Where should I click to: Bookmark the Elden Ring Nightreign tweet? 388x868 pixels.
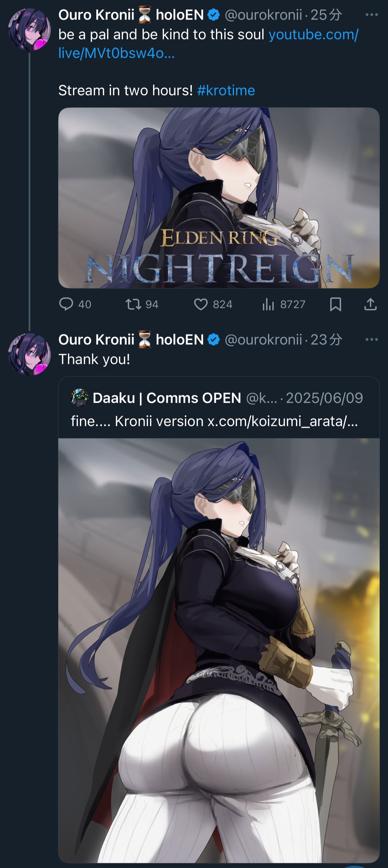coord(336,304)
